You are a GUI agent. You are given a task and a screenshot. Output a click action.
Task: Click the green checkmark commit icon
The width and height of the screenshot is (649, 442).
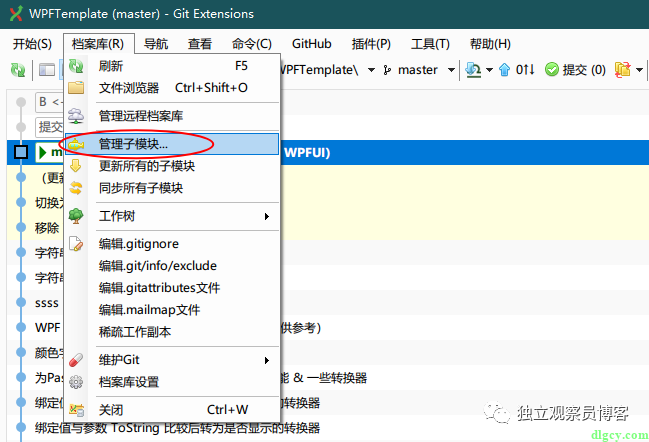click(552, 70)
